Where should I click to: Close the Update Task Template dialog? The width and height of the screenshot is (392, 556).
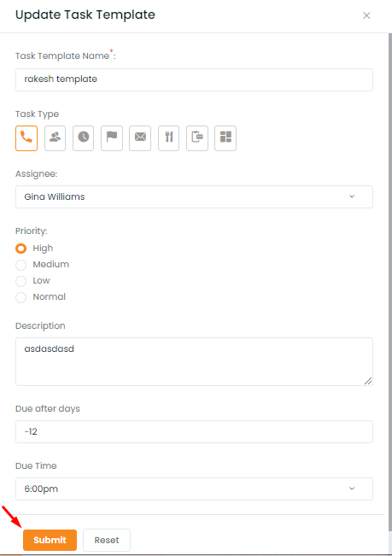tap(366, 15)
